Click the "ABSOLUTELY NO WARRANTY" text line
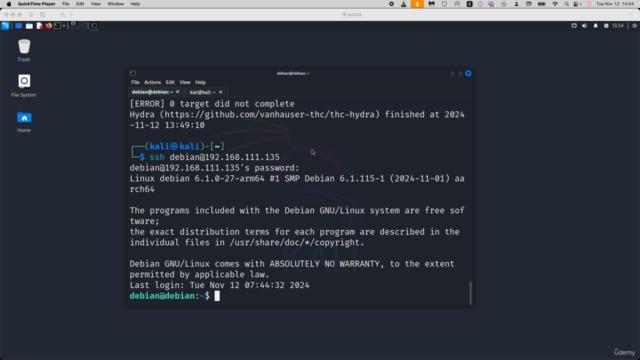Image resolution: width=640 pixels, height=360 pixels. [x=292, y=264]
